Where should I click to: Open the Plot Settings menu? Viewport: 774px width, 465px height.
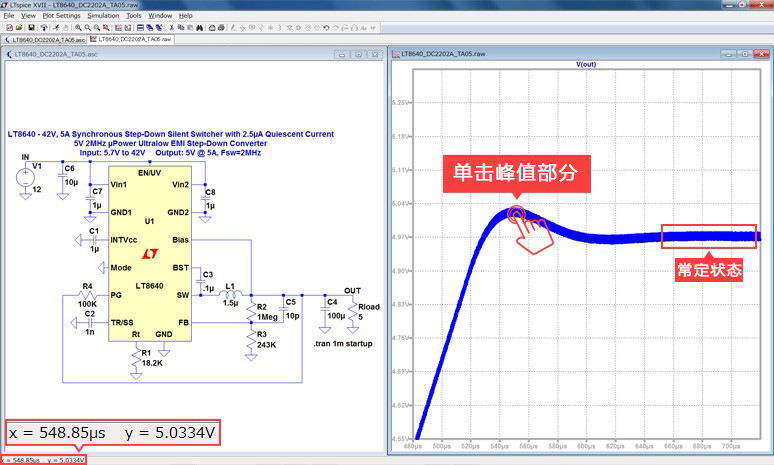click(x=61, y=16)
